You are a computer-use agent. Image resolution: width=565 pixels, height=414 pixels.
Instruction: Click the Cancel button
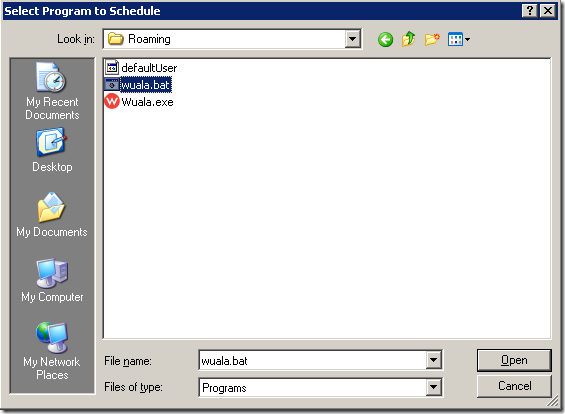[x=514, y=386]
